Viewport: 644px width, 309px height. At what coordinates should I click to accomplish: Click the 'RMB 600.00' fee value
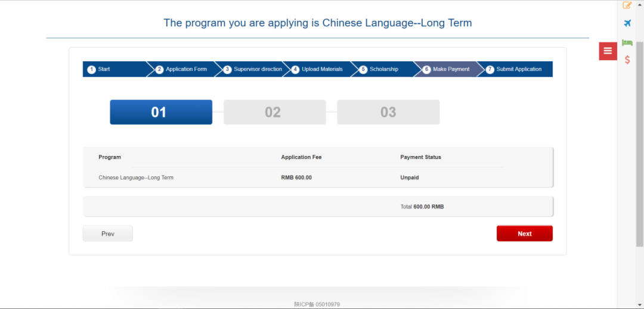(x=296, y=178)
